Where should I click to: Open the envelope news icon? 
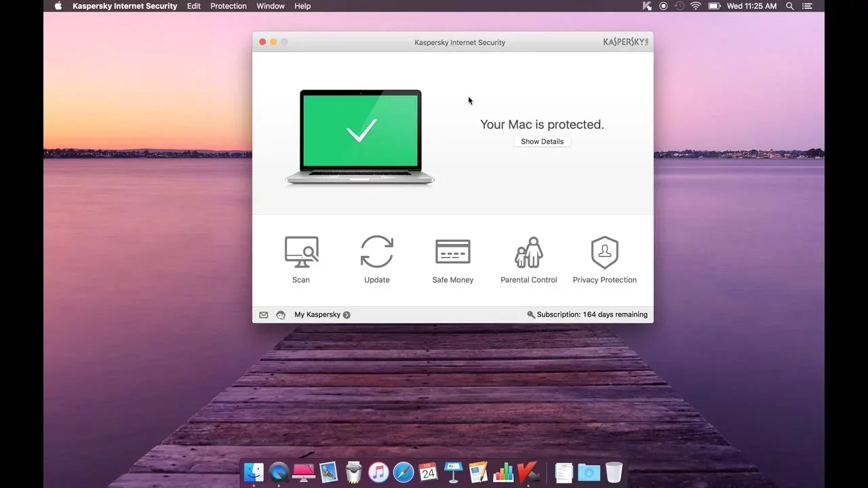[x=264, y=314]
